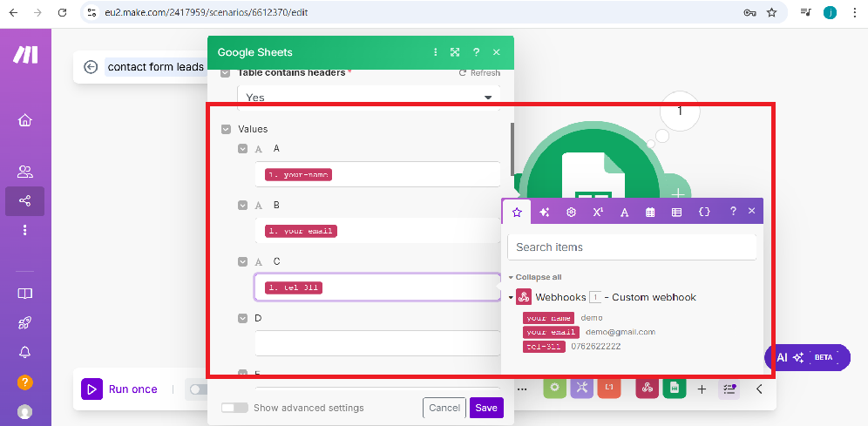Viewport: 868px width, 426px height.
Task: Open the green Tools gear in toolbar
Action: (x=554, y=389)
